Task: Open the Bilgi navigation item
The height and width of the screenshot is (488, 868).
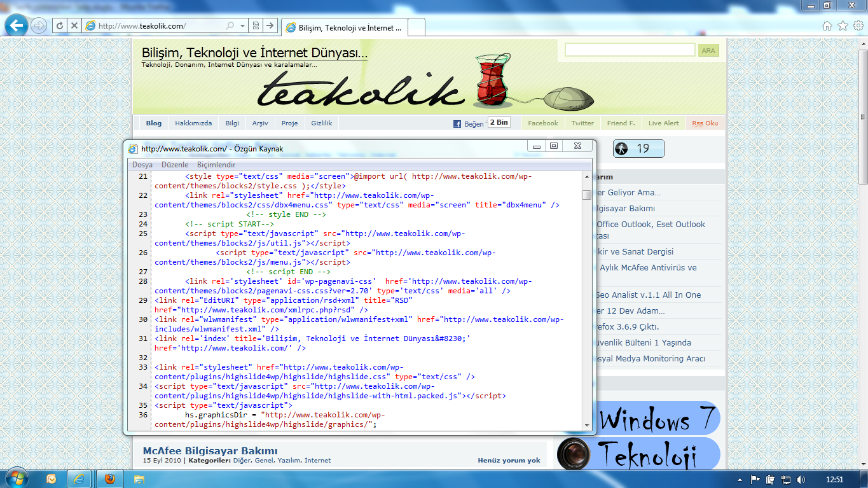Action: tap(232, 123)
